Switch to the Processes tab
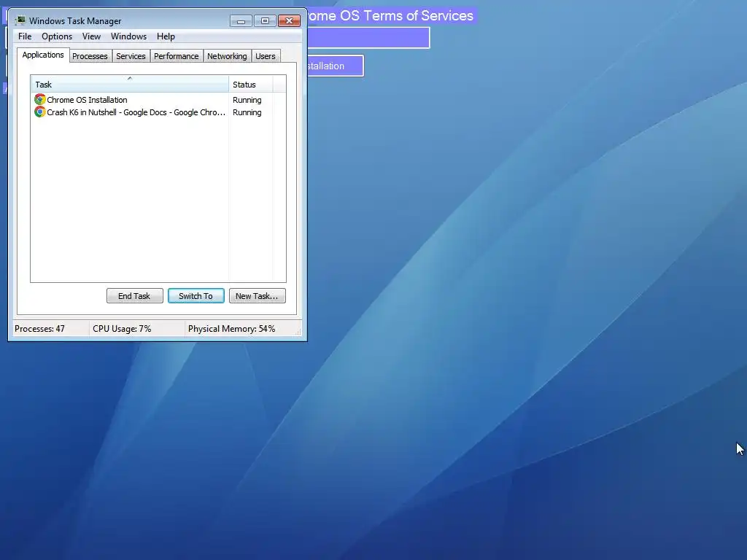Screen dimensions: 747x560 click(x=90, y=56)
